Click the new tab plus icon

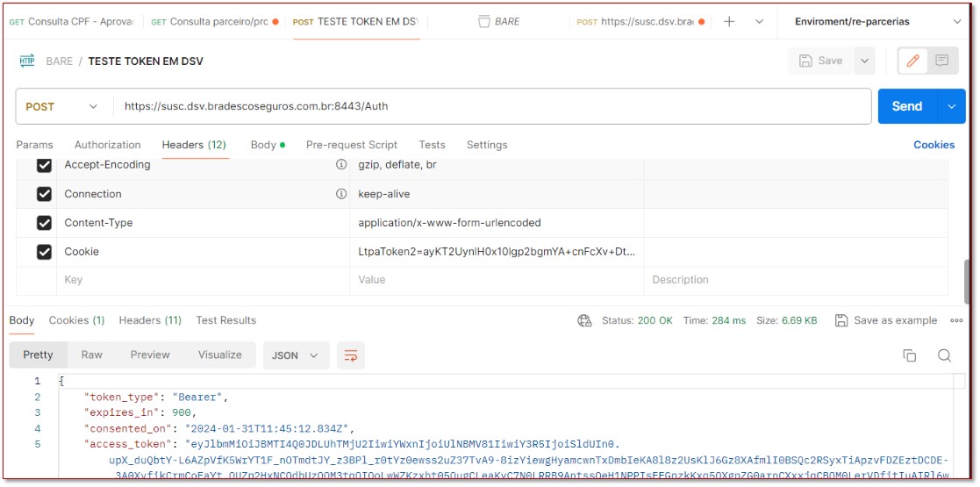(729, 22)
